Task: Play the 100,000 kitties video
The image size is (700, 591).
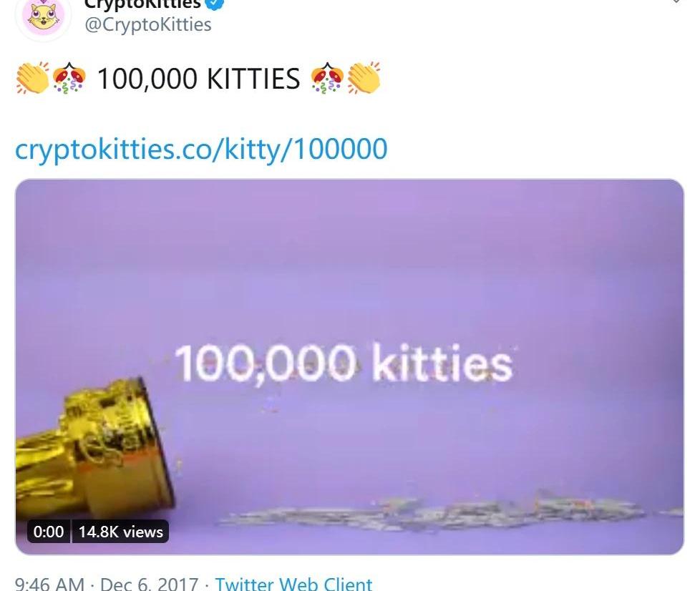Action: (349, 367)
